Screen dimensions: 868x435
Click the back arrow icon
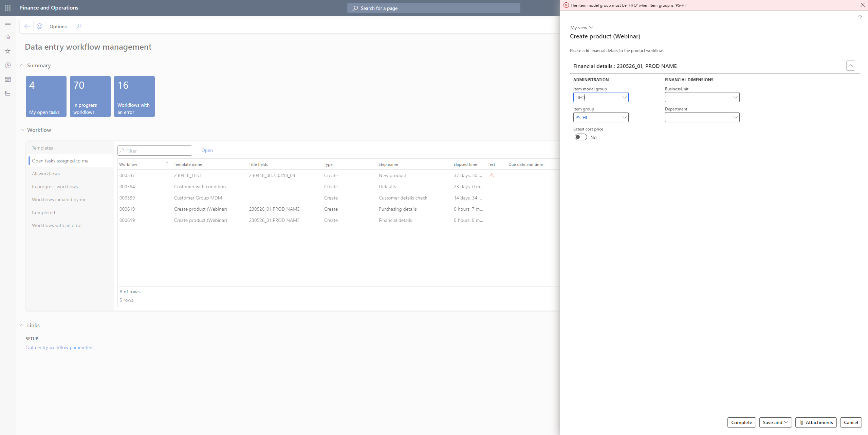(27, 26)
